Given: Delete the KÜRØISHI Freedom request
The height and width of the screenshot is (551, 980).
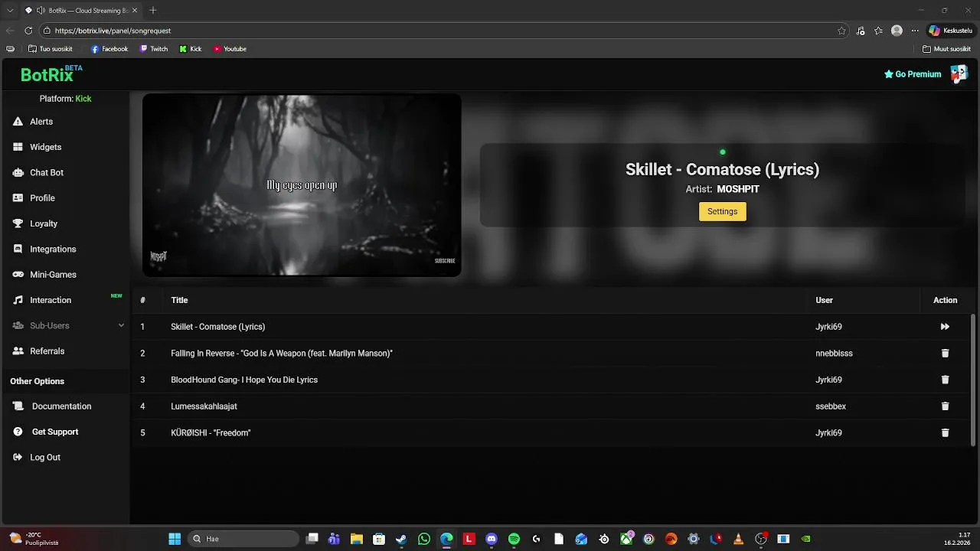Looking at the screenshot, I should [945, 433].
